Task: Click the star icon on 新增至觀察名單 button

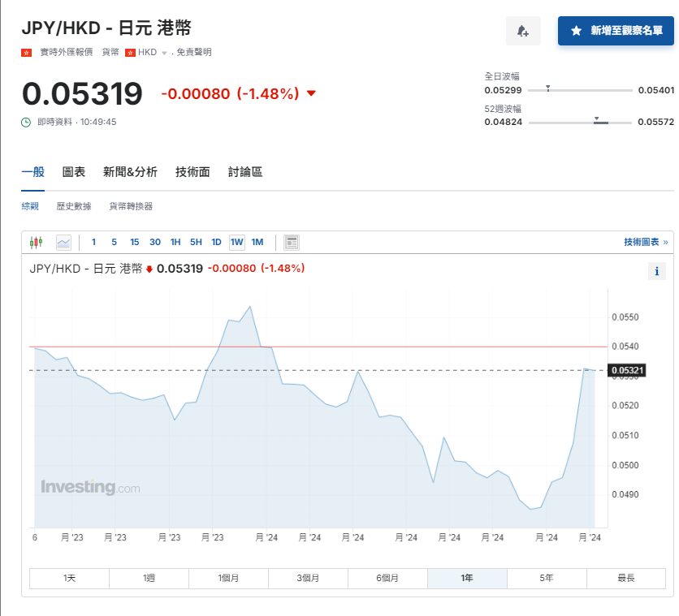Action: tap(574, 29)
